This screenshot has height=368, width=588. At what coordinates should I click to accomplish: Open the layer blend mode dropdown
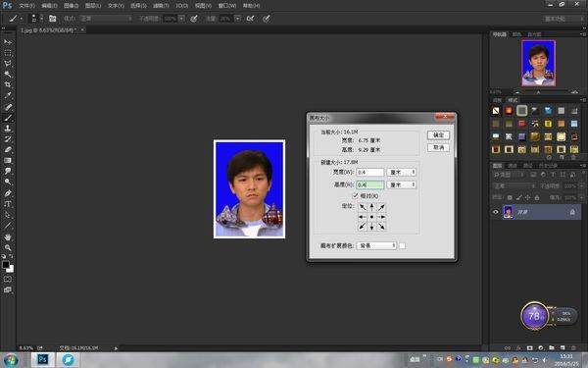(514, 185)
